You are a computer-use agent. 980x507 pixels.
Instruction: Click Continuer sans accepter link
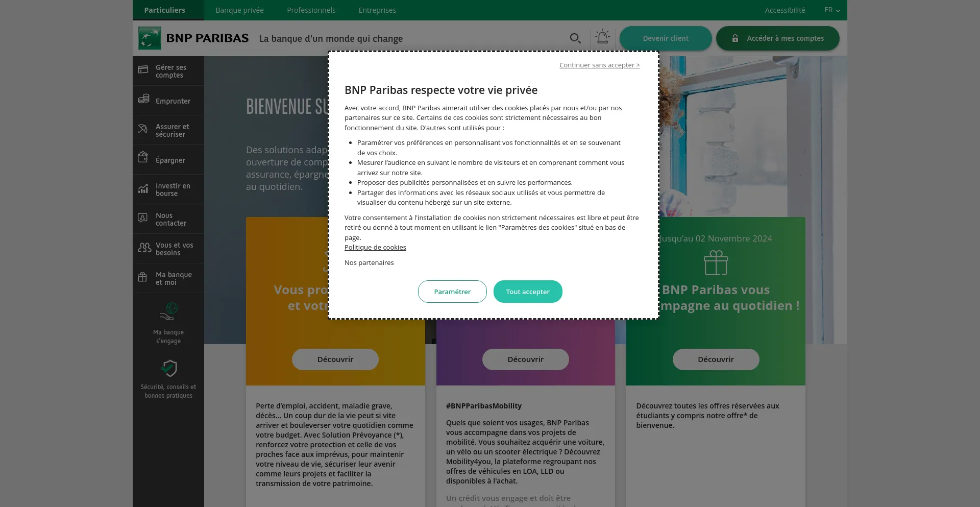click(599, 65)
